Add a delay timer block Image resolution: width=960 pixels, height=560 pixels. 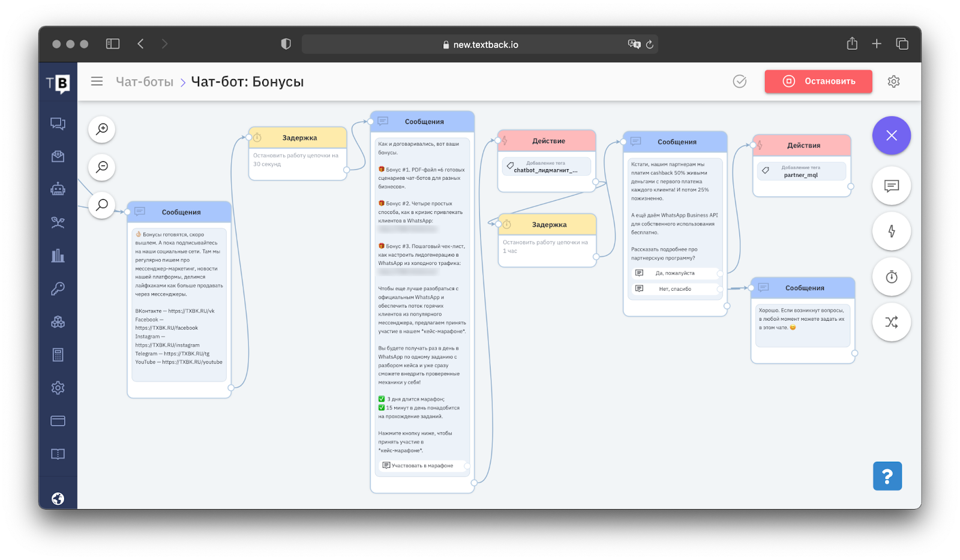tap(892, 277)
